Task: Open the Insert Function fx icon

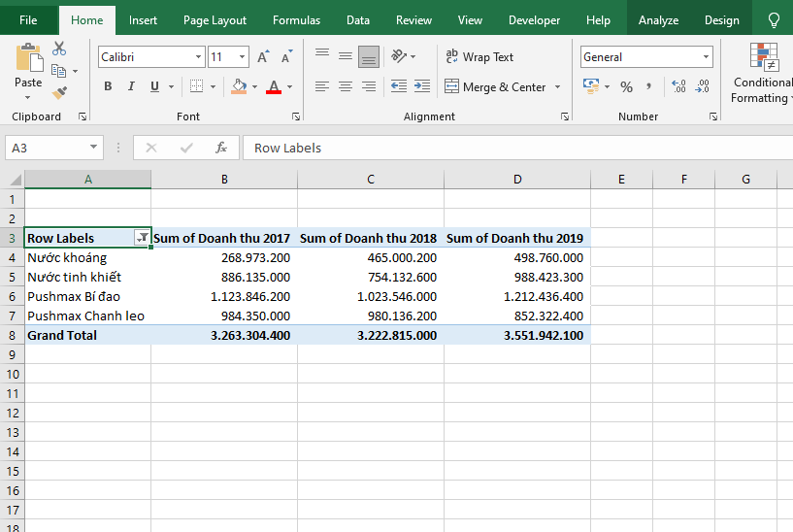Action: click(221, 148)
